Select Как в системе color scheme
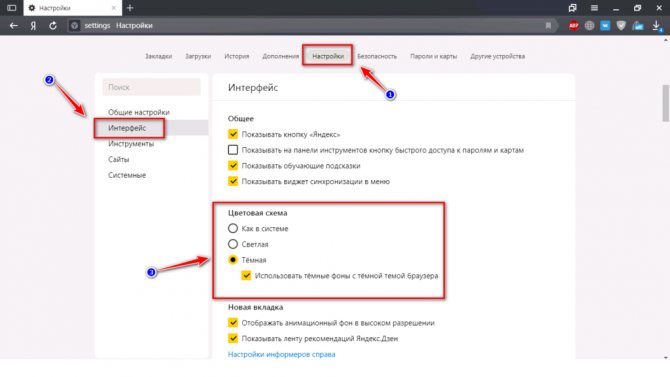The height and width of the screenshot is (377, 670). 233,228
